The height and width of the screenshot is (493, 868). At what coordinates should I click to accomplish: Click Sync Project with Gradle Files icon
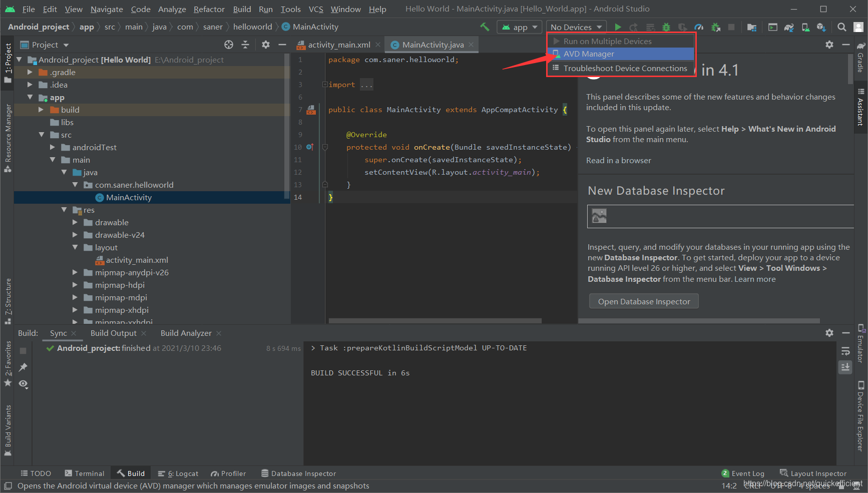[789, 27]
